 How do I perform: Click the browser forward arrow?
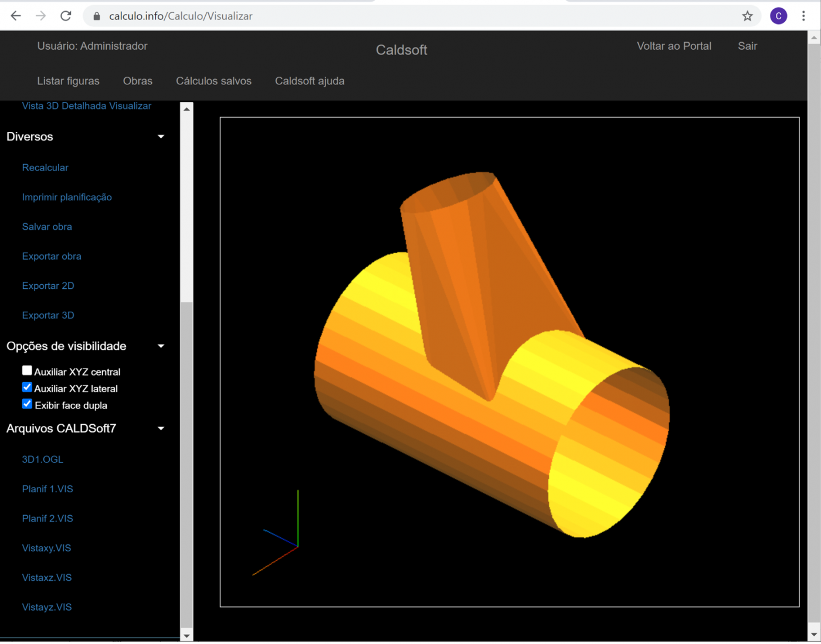40,16
